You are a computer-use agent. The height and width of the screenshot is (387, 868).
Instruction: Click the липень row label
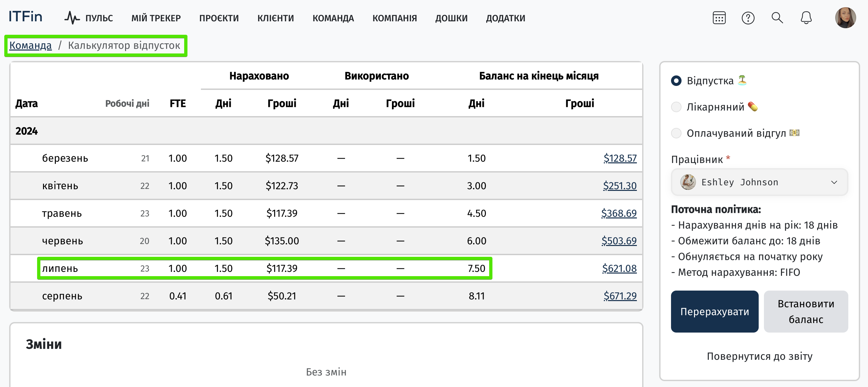60,269
